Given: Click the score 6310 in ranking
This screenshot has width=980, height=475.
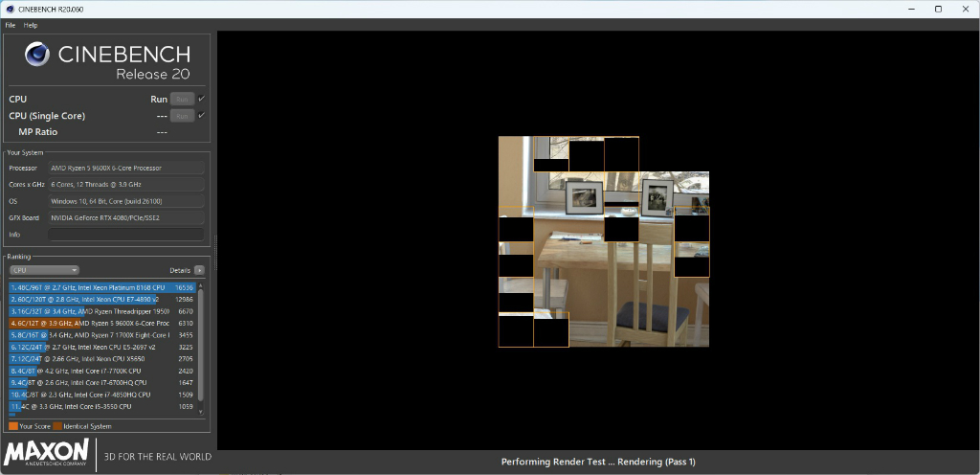Looking at the screenshot, I should (x=187, y=323).
